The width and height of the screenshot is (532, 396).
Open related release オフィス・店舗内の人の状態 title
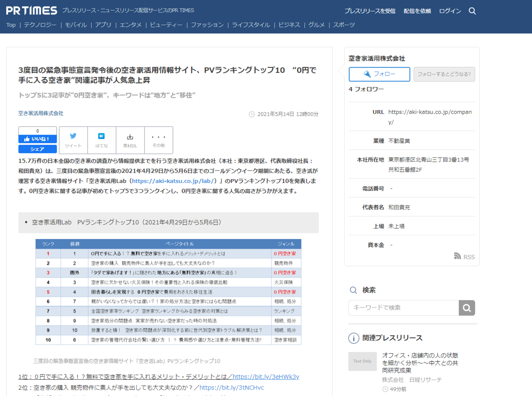click(x=420, y=363)
